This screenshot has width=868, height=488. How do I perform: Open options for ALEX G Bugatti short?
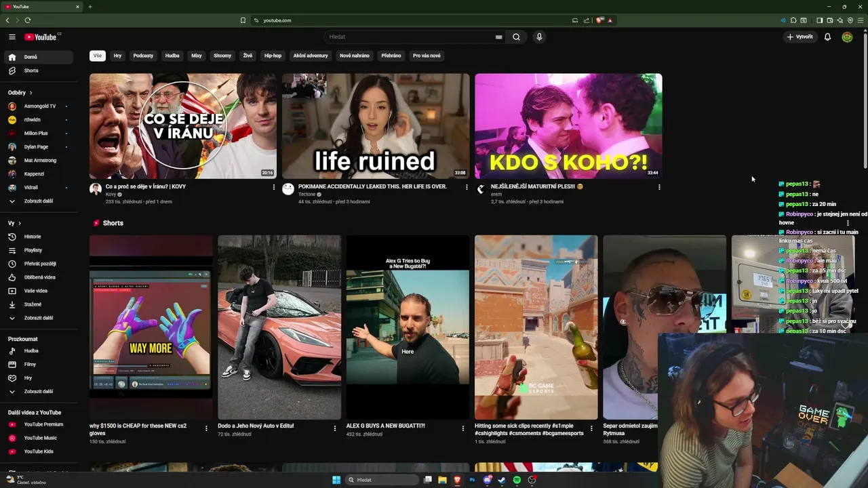(463, 428)
